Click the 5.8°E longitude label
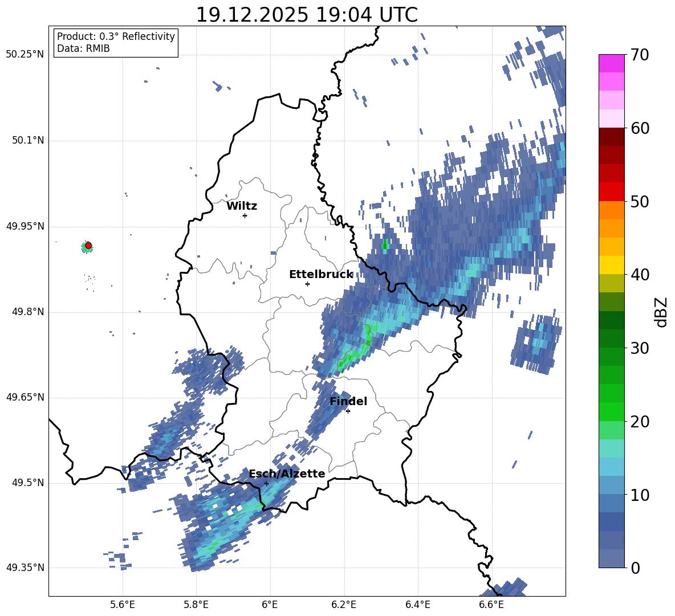 [196, 605]
